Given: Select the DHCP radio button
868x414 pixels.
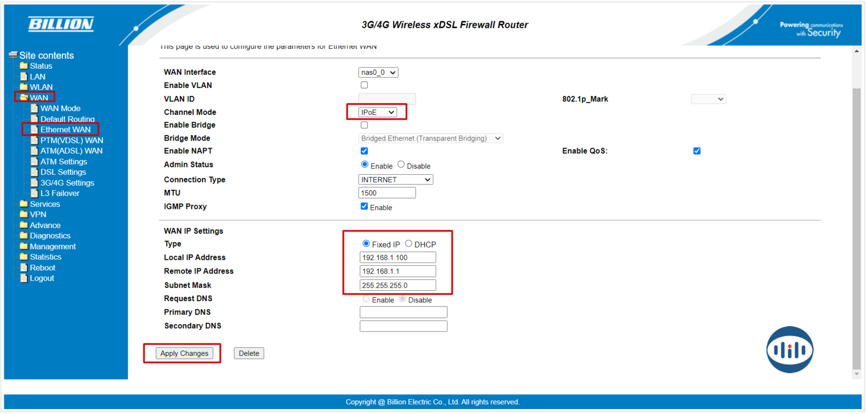Looking at the screenshot, I should point(409,244).
